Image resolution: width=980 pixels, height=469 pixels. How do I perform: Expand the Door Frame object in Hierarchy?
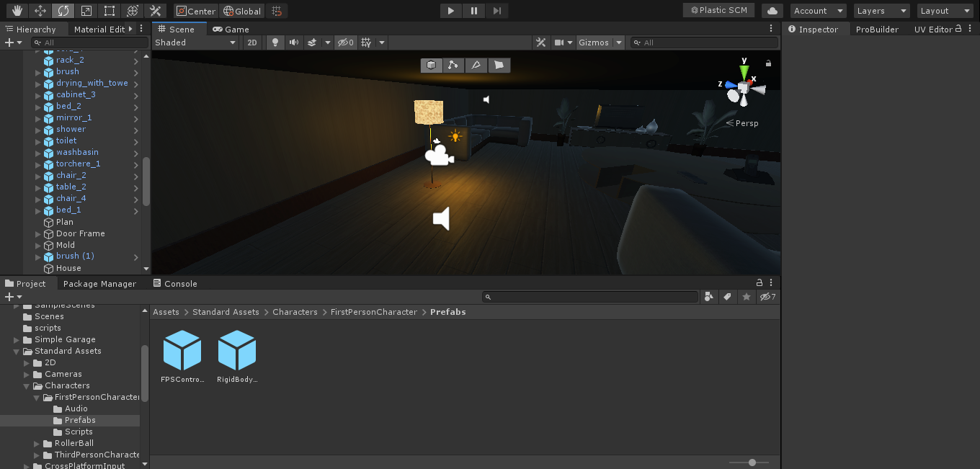pyautogui.click(x=38, y=234)
